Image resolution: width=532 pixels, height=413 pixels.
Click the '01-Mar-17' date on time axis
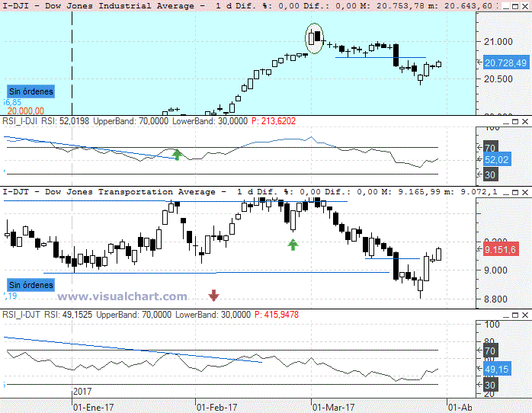coord(334,407)
